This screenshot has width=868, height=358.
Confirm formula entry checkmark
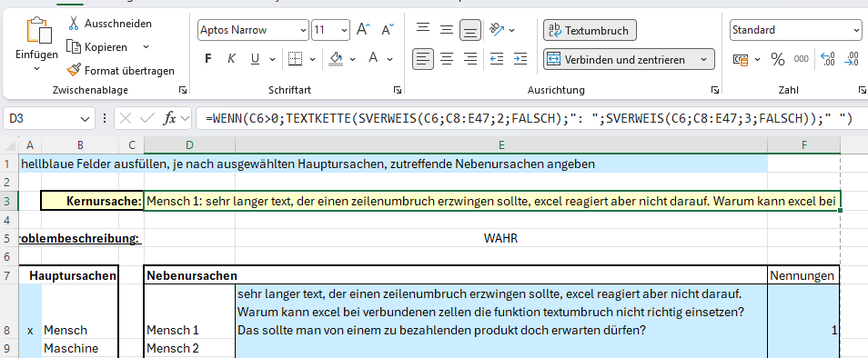[x=146, y=118]
